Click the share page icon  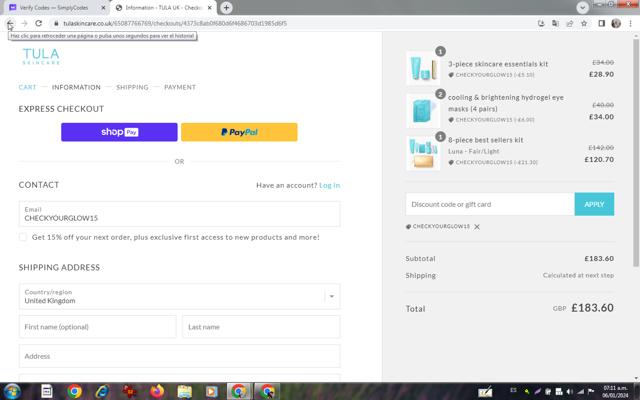coord(570,24)
